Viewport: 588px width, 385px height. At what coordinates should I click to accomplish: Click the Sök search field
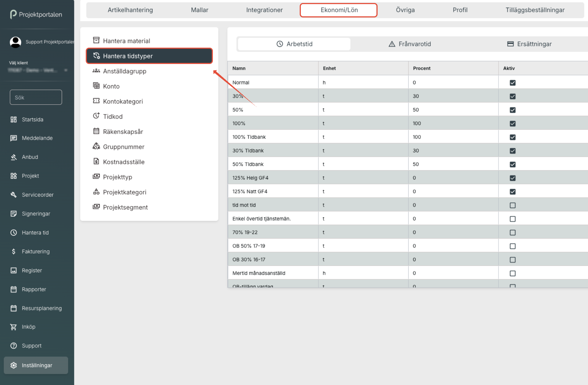36,97
